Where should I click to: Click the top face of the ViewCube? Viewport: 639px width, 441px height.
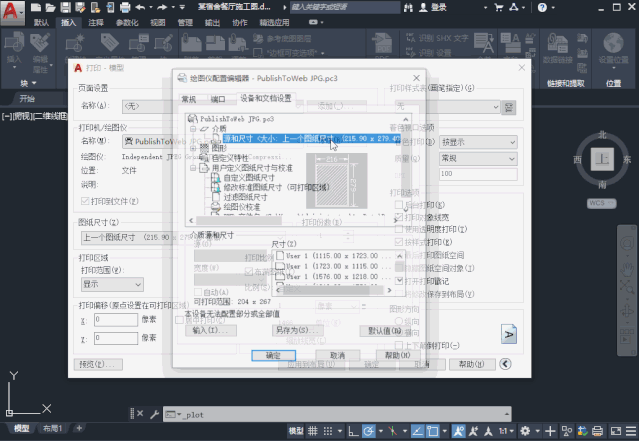pos(602,159)
